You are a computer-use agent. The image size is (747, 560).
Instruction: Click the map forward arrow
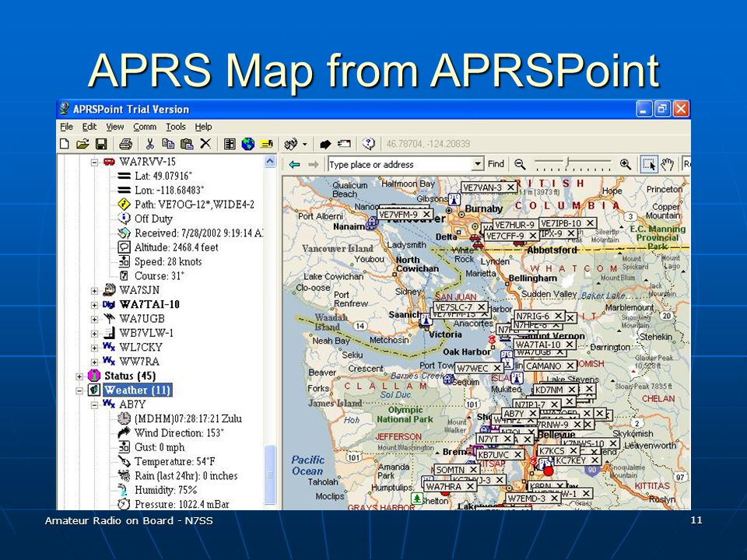click(x=313, y=165)
